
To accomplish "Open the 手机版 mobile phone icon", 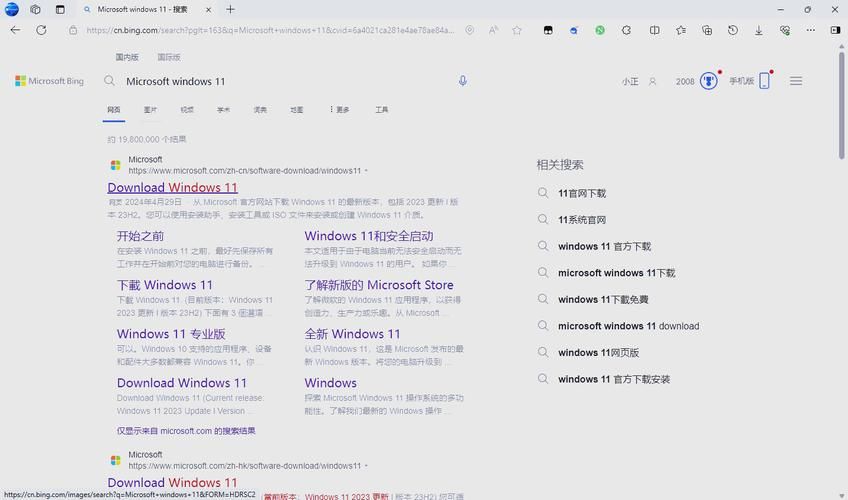I will (x=764, y=81).
